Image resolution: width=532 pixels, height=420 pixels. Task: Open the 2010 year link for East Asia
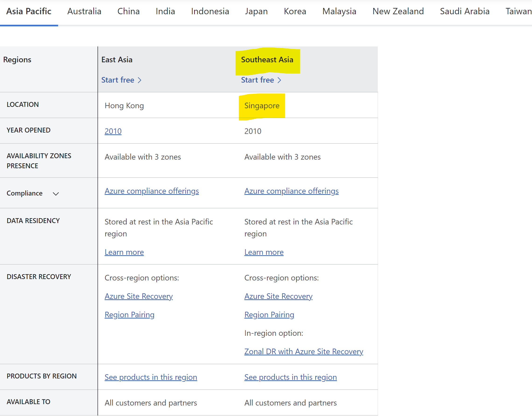113,131
